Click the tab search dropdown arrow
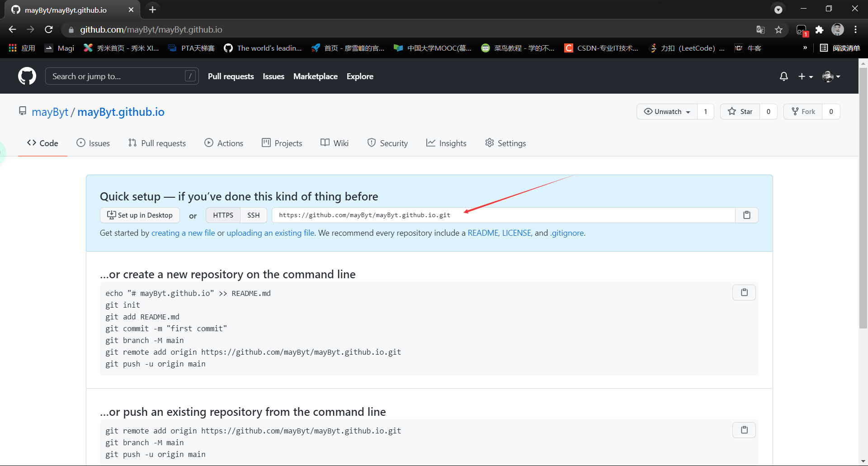 click(778, 10)
